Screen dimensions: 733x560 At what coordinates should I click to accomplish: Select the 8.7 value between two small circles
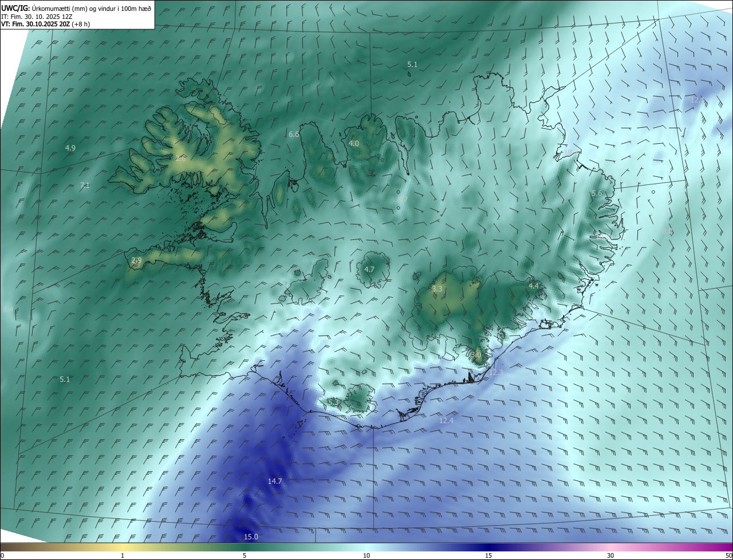[x=403, y=199]
